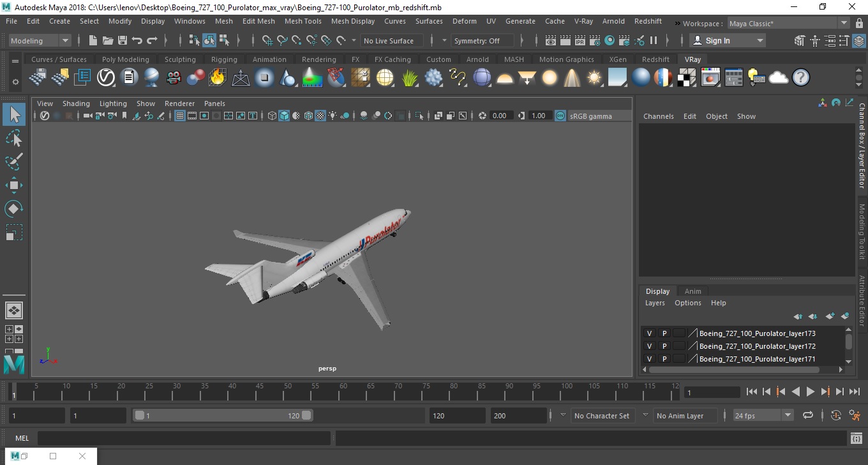
Task: Open sRGB gamma view transform dropdown
Action: (x=599, y=116)
